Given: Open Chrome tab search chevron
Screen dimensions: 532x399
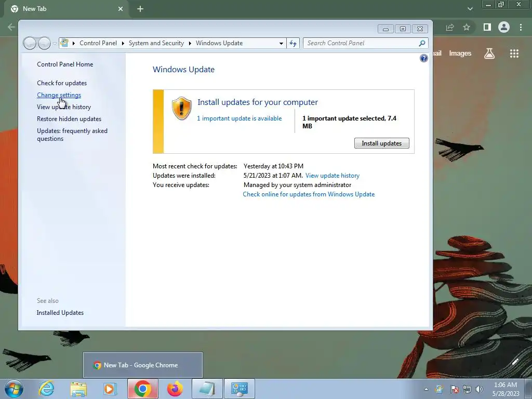Looking at the screenshot, I should click(470, 9).
